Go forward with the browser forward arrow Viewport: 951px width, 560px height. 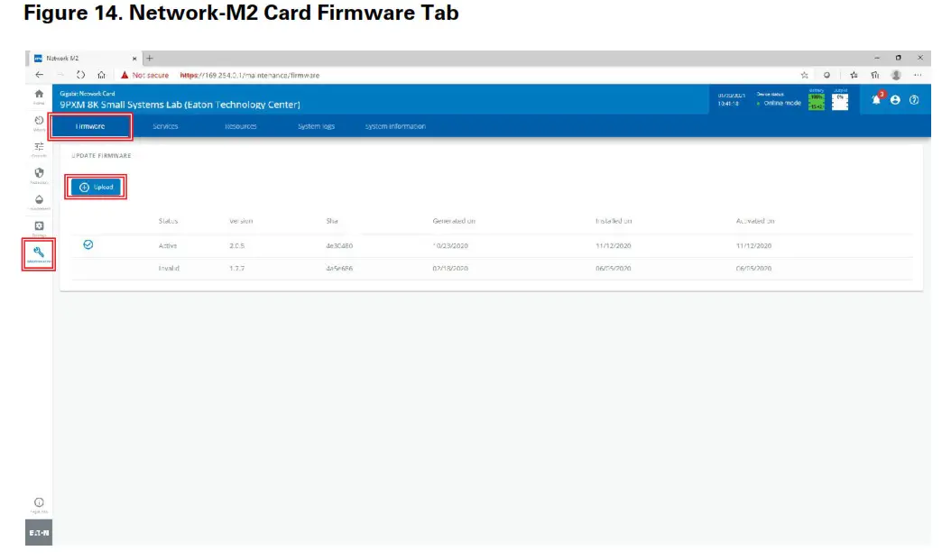(60, 75)
